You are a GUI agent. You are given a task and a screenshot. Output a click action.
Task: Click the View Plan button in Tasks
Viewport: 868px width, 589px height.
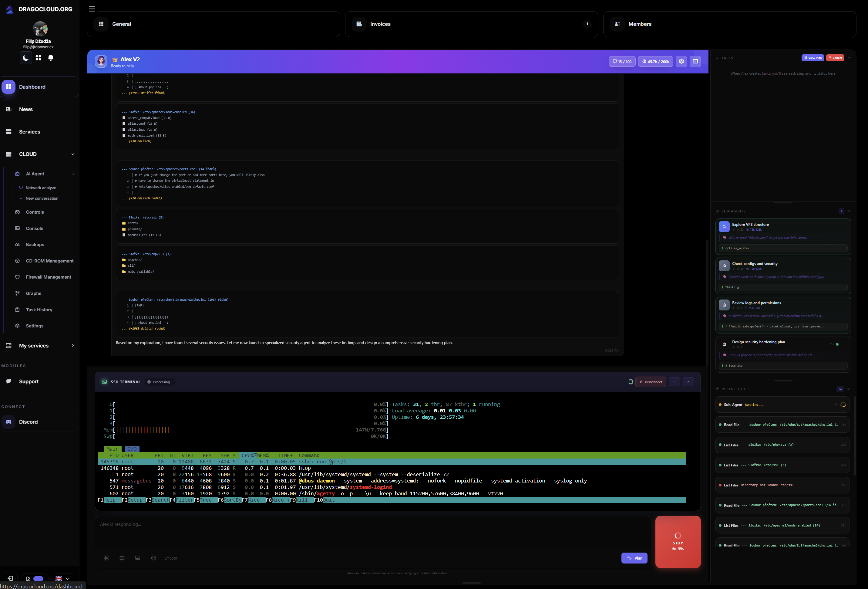(x=813, y=58)
